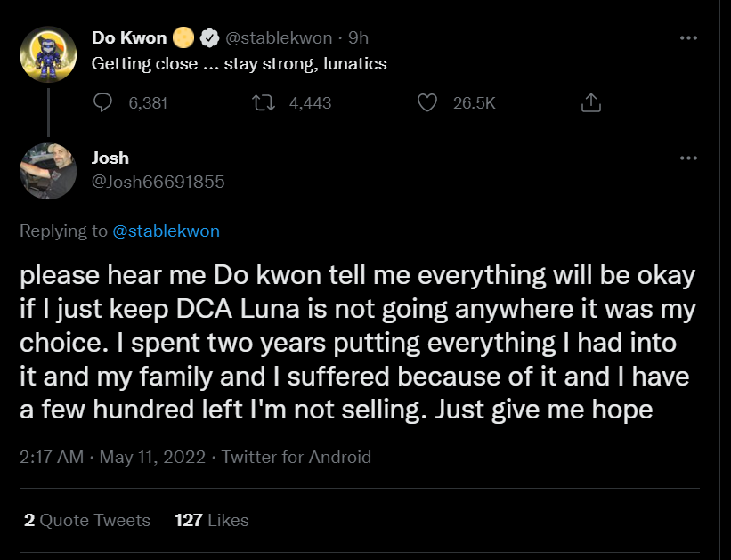Open Do Kwon display name link
The height and width of the screenshot is (560, 731).
pyautogui.click(x=128, y=38)
